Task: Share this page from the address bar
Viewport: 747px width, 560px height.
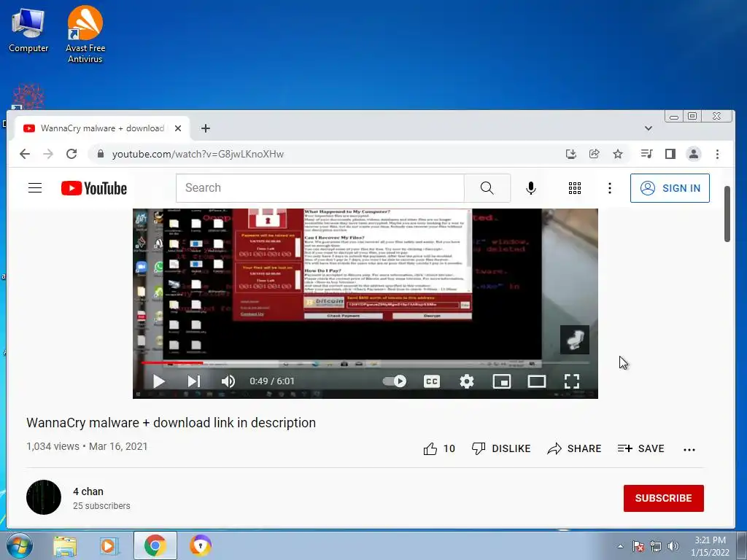Action: pos(594,154)
